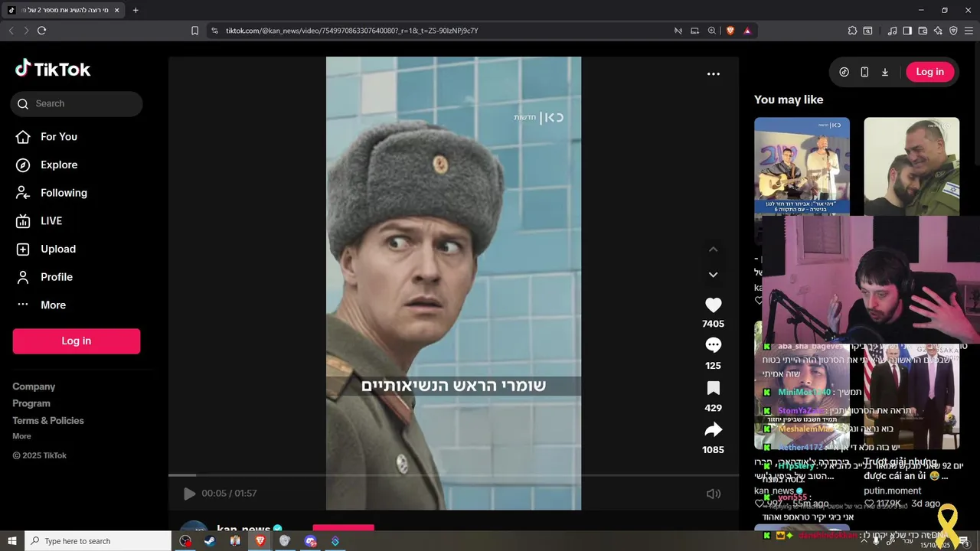View site information icon in address bar
980x551 pixels.
click(x=214, y=31)
